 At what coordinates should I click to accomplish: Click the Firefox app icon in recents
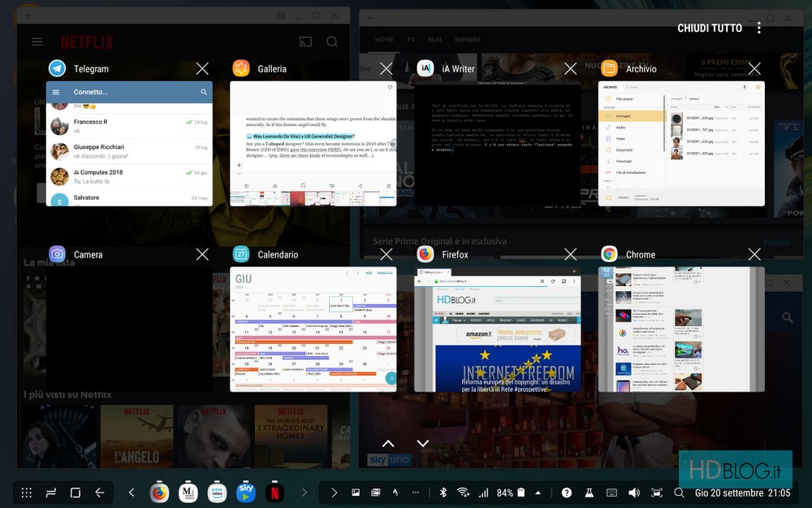point(425,254)
